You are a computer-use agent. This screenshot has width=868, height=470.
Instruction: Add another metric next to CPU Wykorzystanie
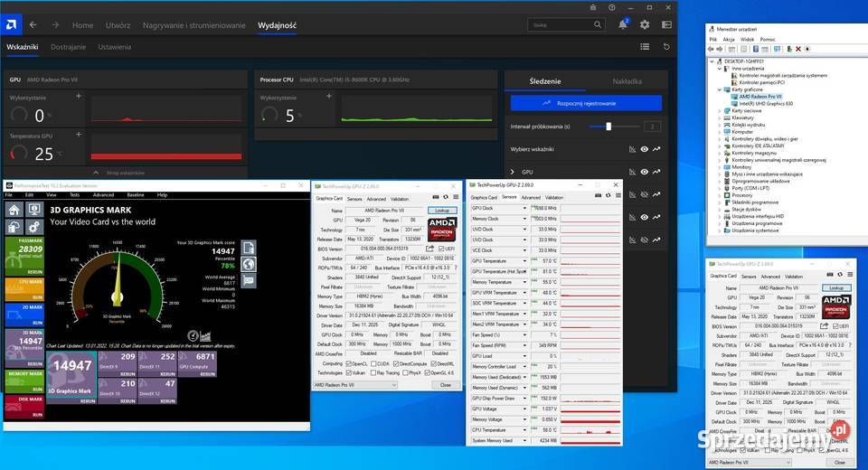click(x=329, y=96)
